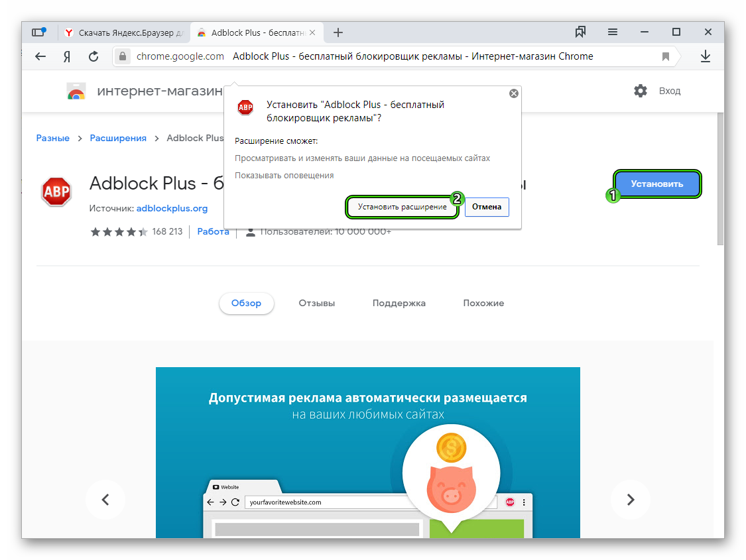Show previous screenshot with left chevron
The height and width of the screenshot is (560, 746).
tap(105, 500)
